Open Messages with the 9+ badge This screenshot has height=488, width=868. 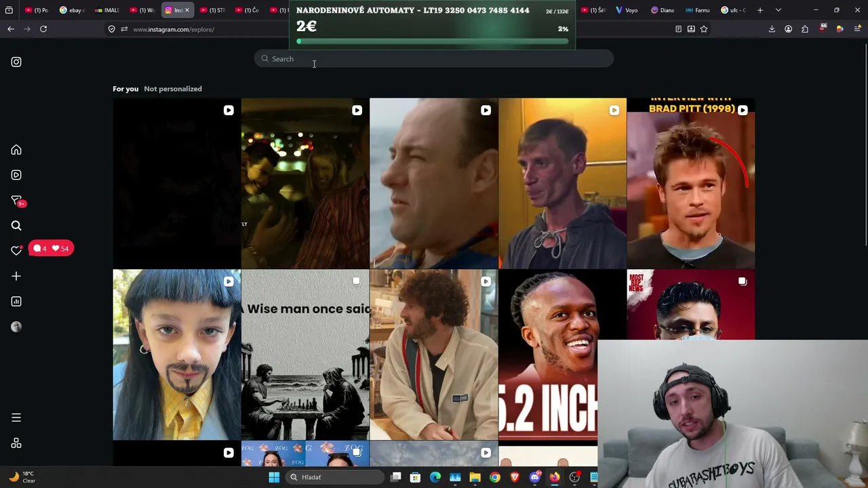pyautogui.click(x=18, y=201)
